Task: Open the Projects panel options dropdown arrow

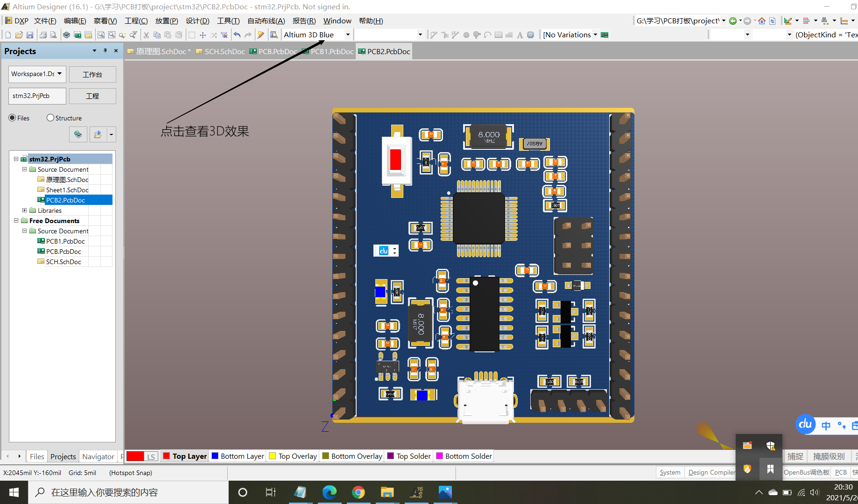Action: pos(94,51)
